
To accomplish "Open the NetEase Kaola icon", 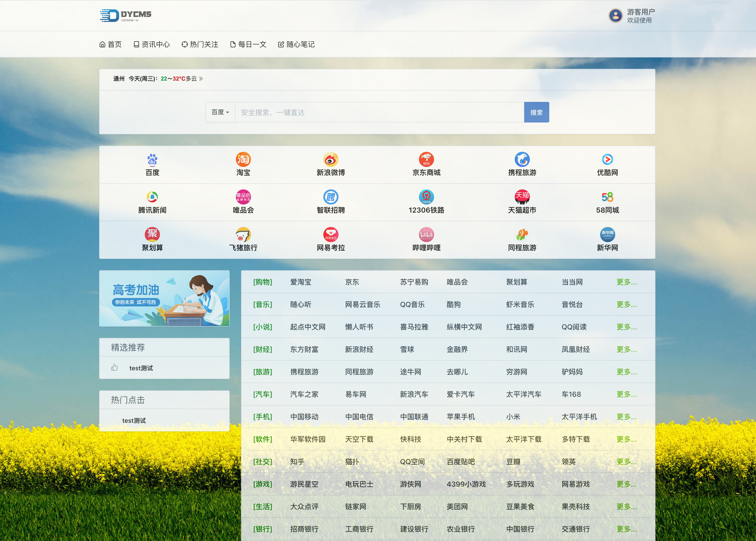I will coord(330,235).
